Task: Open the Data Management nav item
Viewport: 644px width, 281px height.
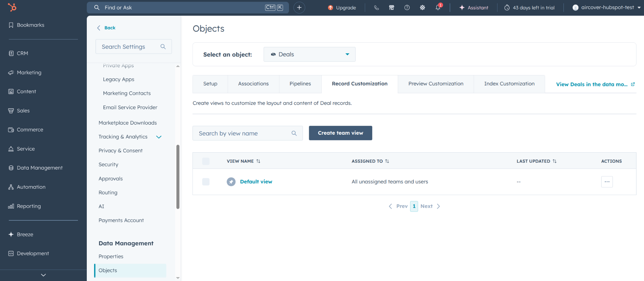Action: click(x=36, y=168)
